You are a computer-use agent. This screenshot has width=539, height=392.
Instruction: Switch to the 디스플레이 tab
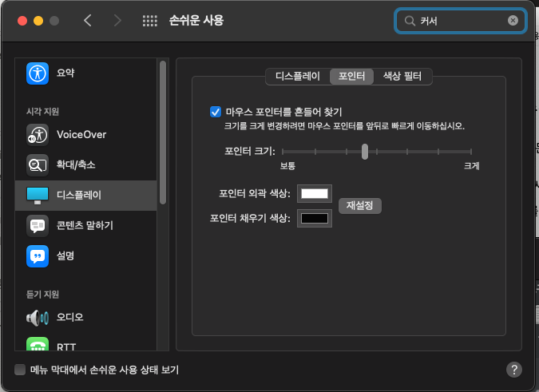pos(298,77)
